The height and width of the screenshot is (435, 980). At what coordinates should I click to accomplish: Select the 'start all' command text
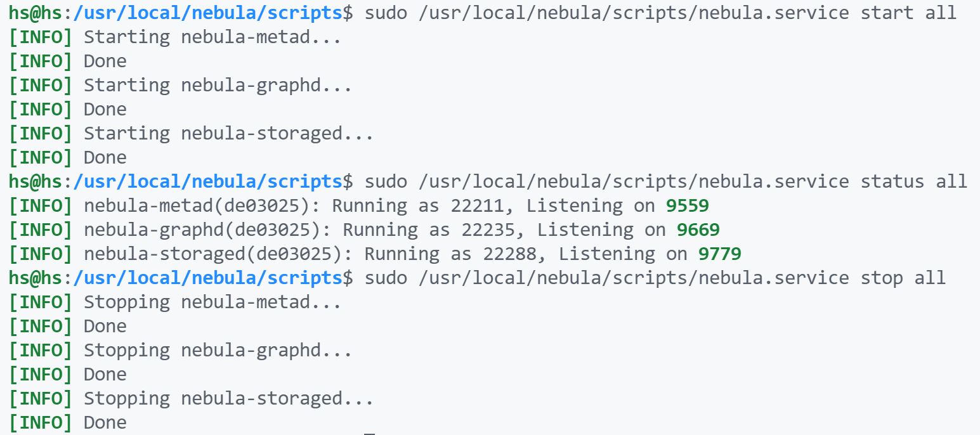tap(908, 11)
